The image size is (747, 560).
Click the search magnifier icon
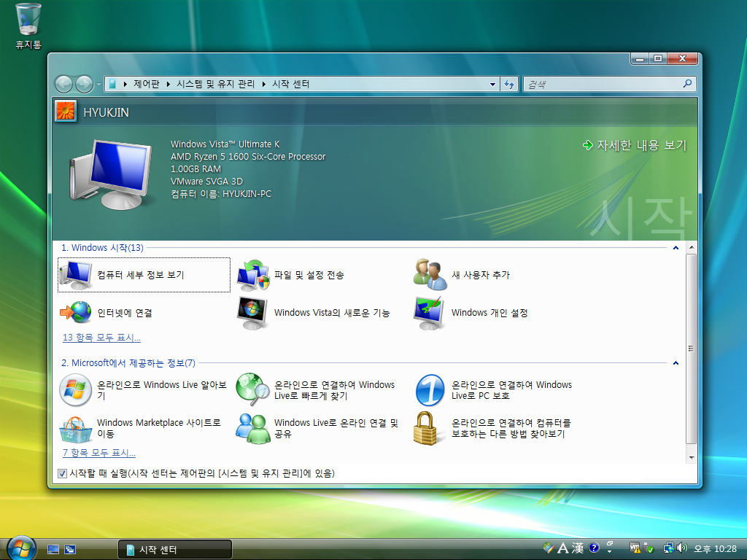[x=687, y=84]
